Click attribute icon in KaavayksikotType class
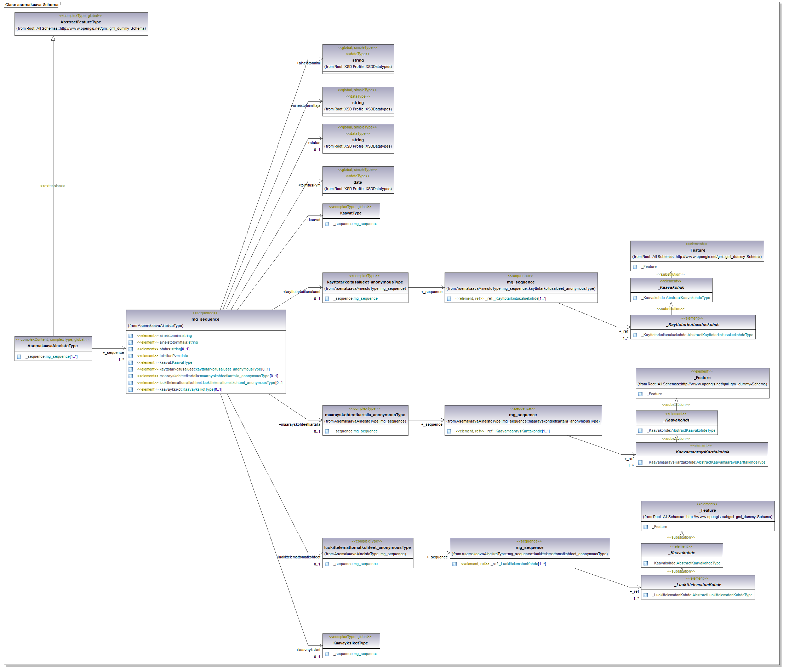Screen dimensions: 789x672 pyautogui.click(x=327, y=654)
